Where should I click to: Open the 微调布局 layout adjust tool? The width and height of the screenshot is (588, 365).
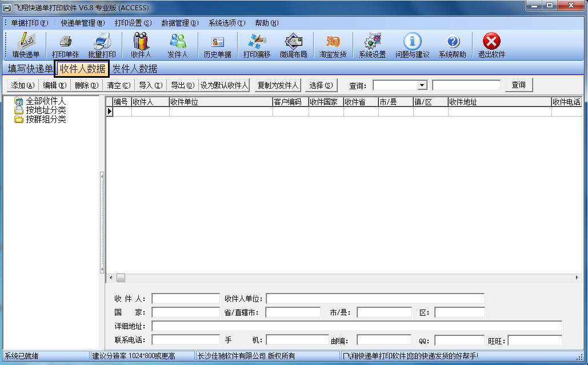[293, 45]
